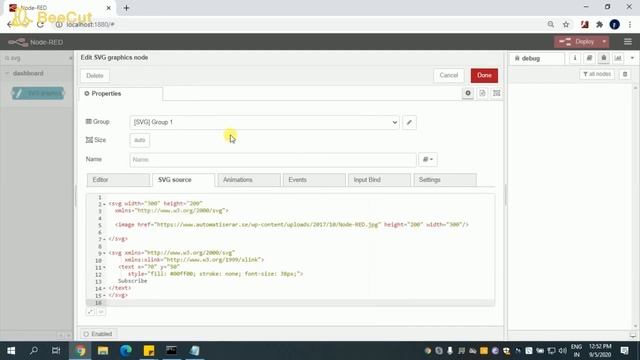Clear debug messages with trash icon
Image resolution: width=640 pixels, height=360 pixels.
[x=625, y=74]
